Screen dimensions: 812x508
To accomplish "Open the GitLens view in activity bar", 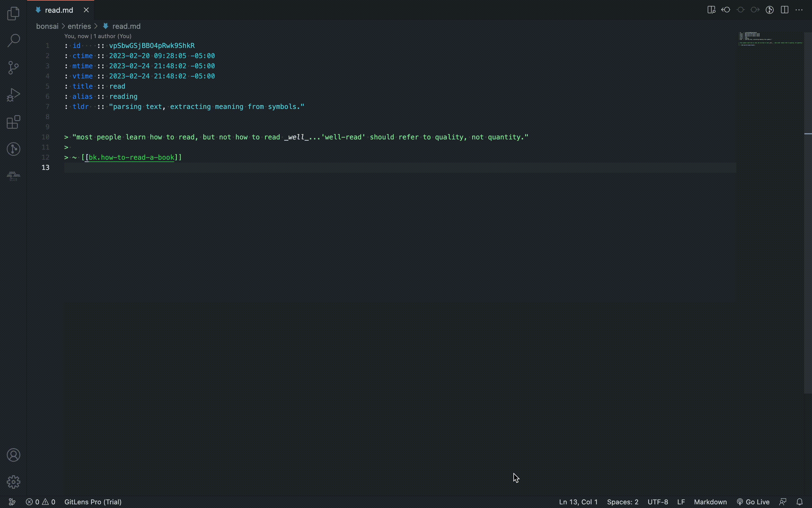I will 14,149.
